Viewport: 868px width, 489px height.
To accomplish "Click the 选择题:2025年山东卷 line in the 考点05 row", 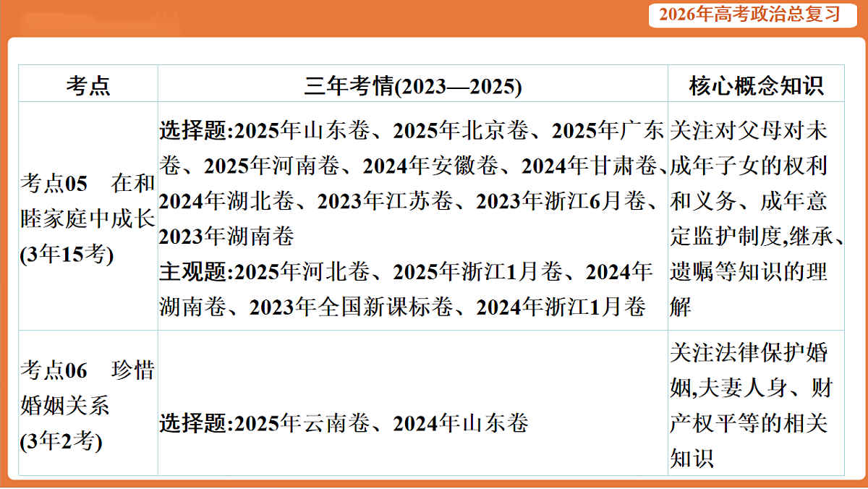I will pyautogui.click(x=411, y=131).
